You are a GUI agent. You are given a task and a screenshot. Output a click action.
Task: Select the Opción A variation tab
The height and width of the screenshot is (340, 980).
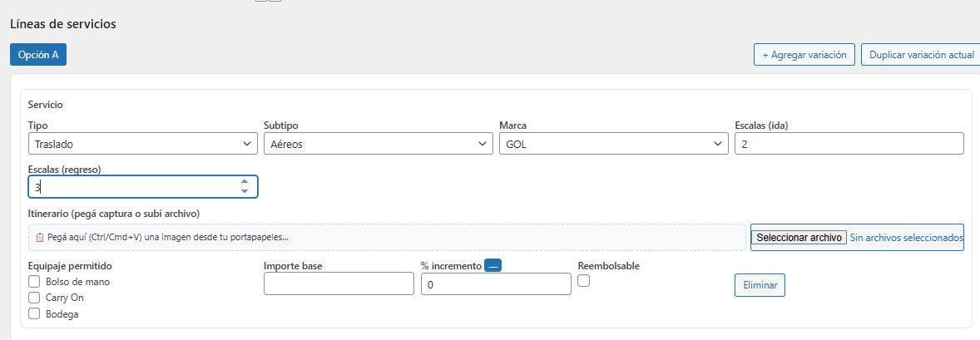point(38,55)
